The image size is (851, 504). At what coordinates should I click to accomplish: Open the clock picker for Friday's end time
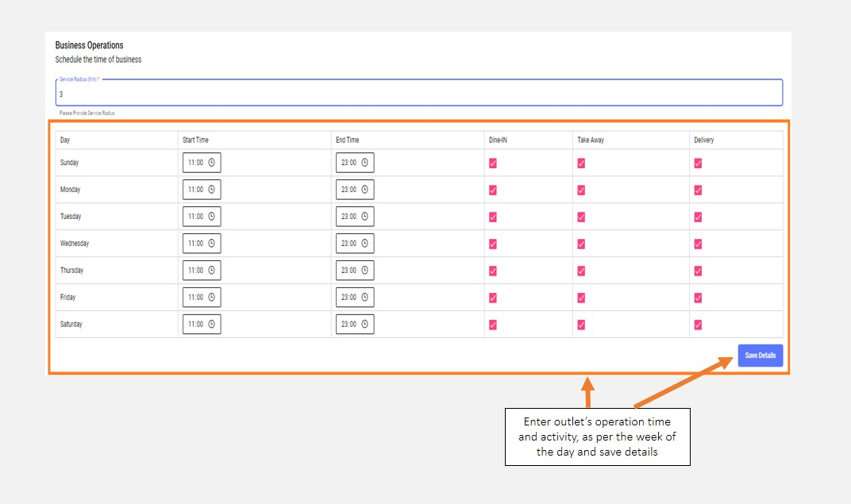[364, 298]
